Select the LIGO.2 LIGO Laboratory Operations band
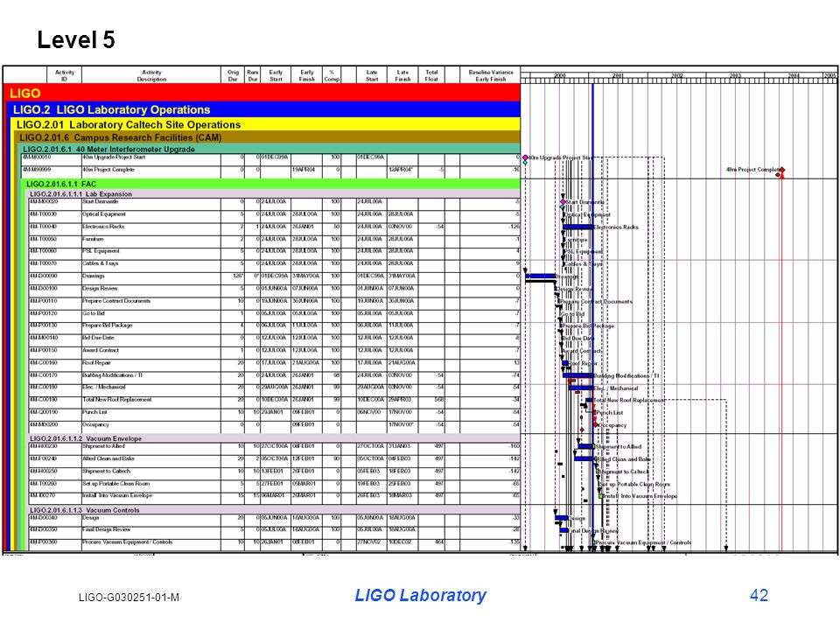Screen dimensions: 840x630 pyautogui.click(x=264, y=109)
